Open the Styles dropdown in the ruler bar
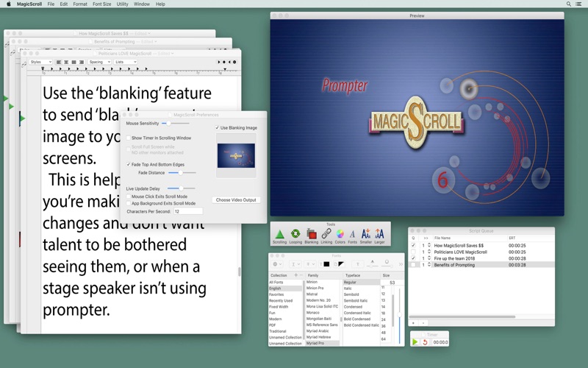Image resolution: width=588 pixels, height=368 pixels. 40,62
